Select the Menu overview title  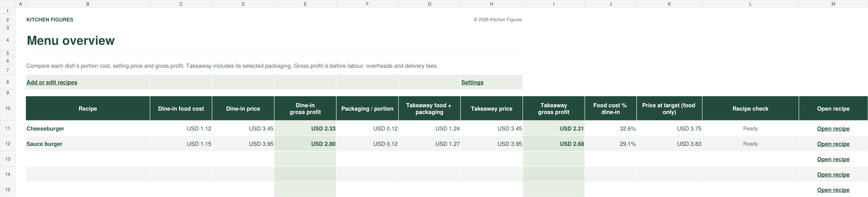pyautogui.click(x=71, y=40)
